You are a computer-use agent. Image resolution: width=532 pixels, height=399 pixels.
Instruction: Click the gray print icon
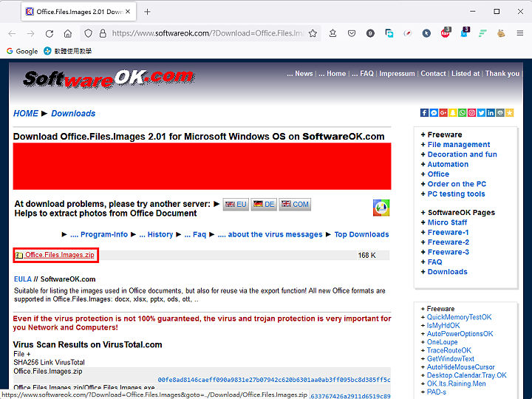[500, 112]
